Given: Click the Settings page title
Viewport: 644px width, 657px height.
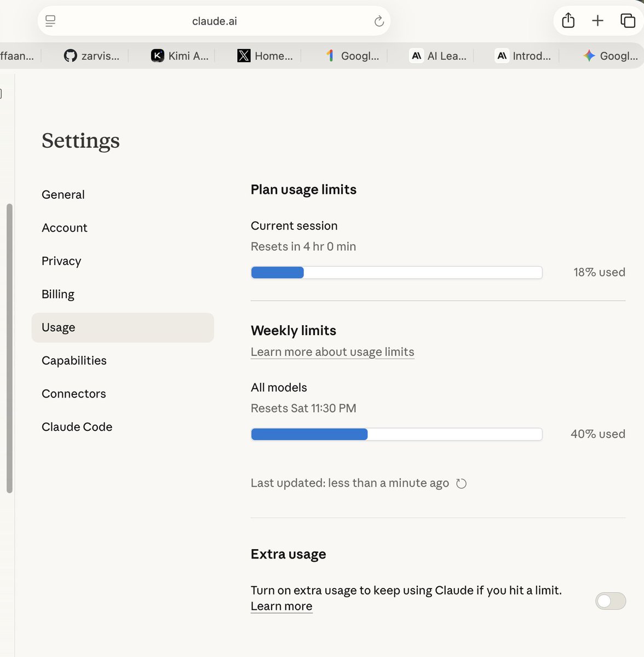Looking at the screenshot, I should [81, 141].
